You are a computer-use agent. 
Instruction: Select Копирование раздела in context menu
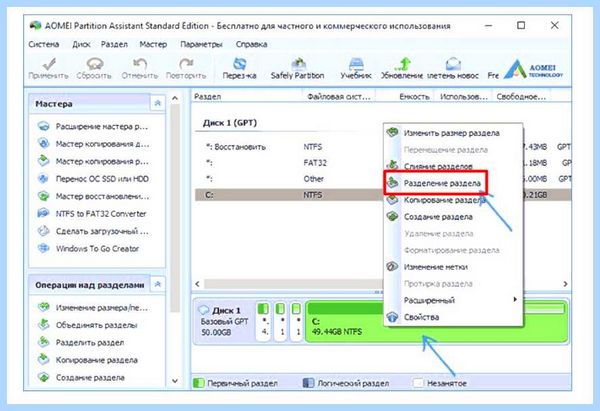pyautogui.click(x=453, y=200)
